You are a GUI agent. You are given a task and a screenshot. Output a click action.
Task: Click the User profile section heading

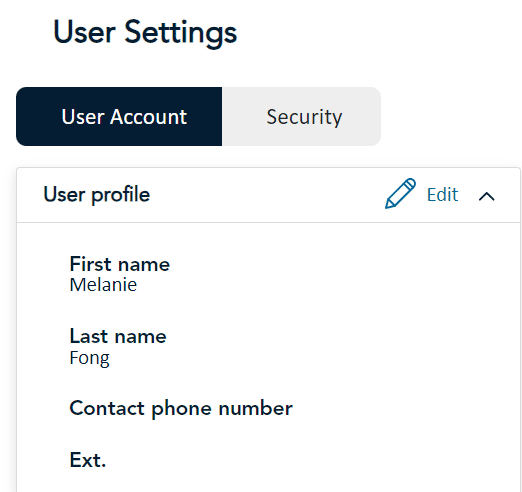pyautogui.click(x=97, y=195)
